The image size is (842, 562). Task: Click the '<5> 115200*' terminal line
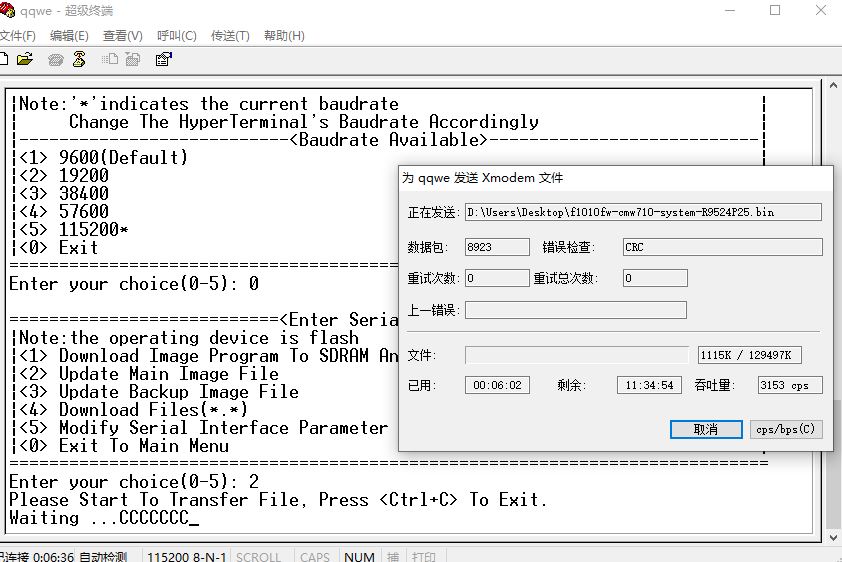tap(74, 230)
